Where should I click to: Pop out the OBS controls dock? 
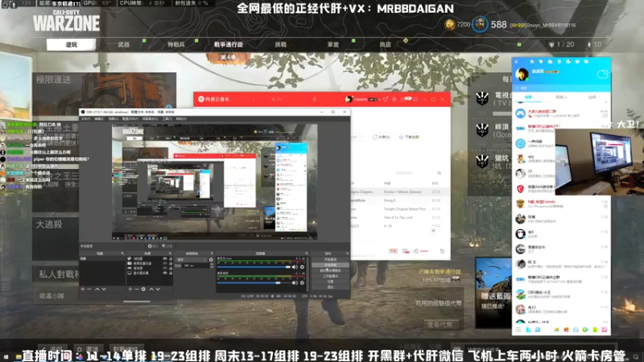point(348,253)
